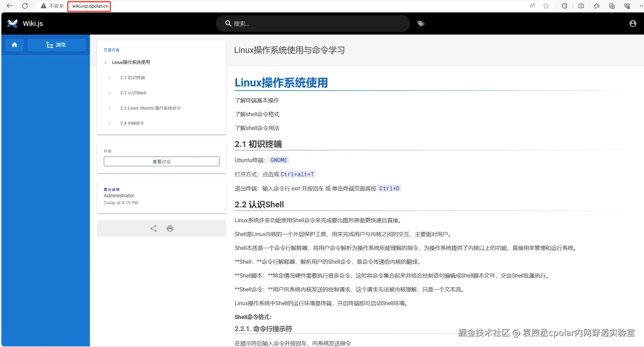Click the Wiki.js site title
The height and width of the screenshot is (347, 644).
33,24
